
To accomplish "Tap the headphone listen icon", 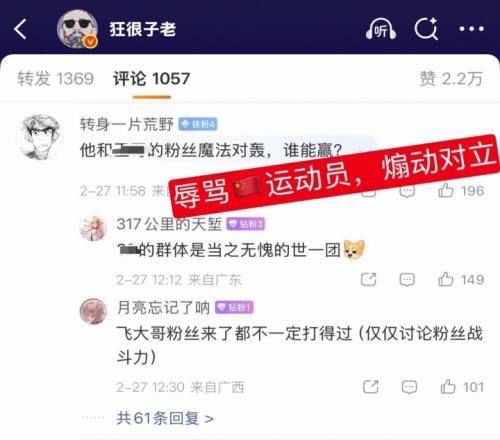I will [381, 29].
